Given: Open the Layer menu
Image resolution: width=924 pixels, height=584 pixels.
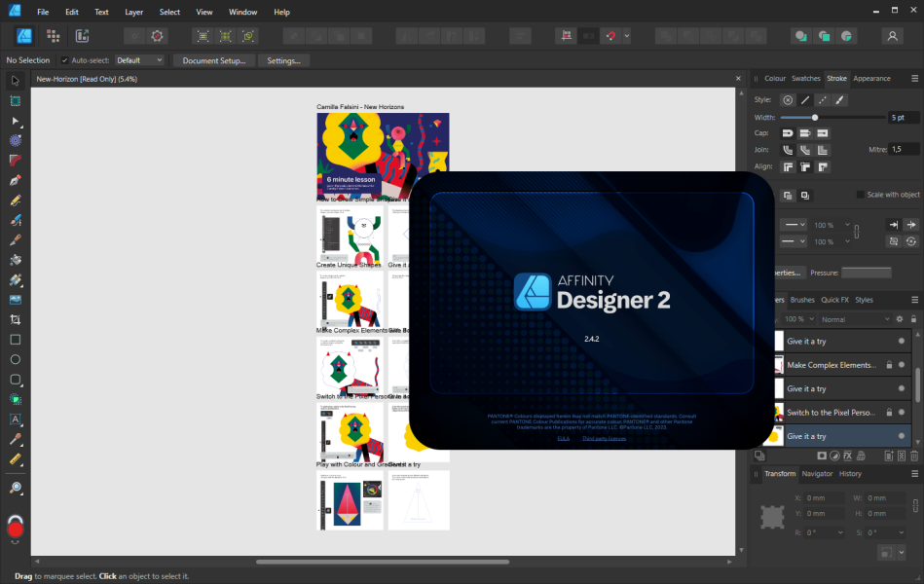Looking at the screenshot, I should point(133,12).
